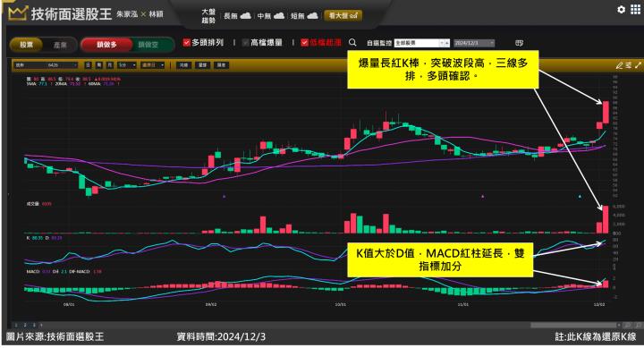The image size is (644, 348).
Task: Click the 長無 long-term cloud trend icon
Action: (246, 15)
